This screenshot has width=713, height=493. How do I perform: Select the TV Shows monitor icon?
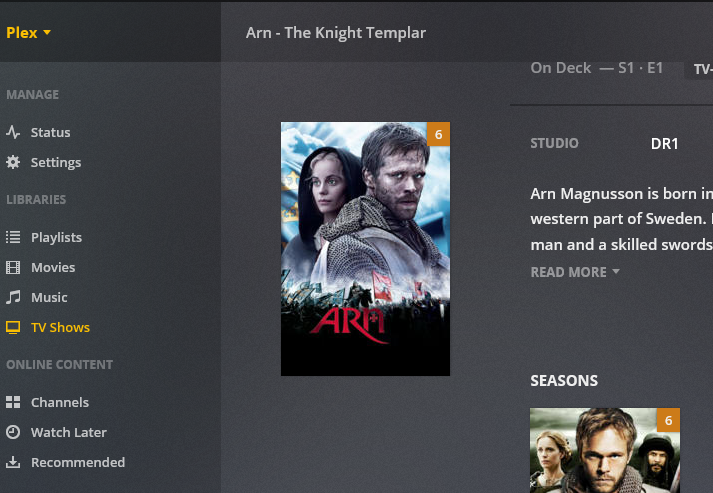click(13, 327)
